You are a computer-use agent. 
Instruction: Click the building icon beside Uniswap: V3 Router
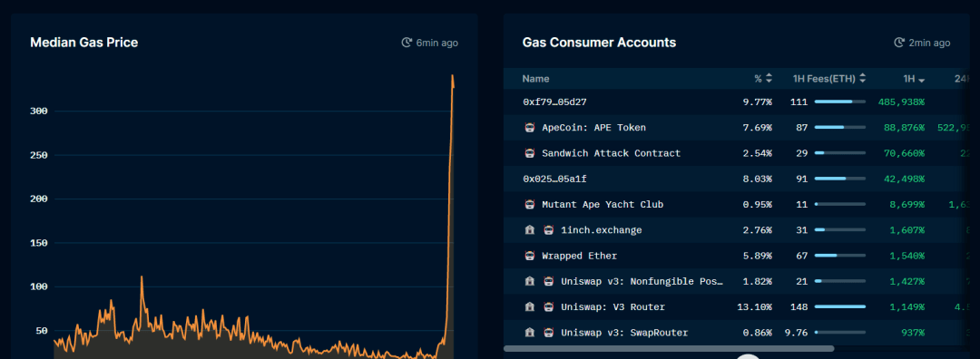point(530,307)
